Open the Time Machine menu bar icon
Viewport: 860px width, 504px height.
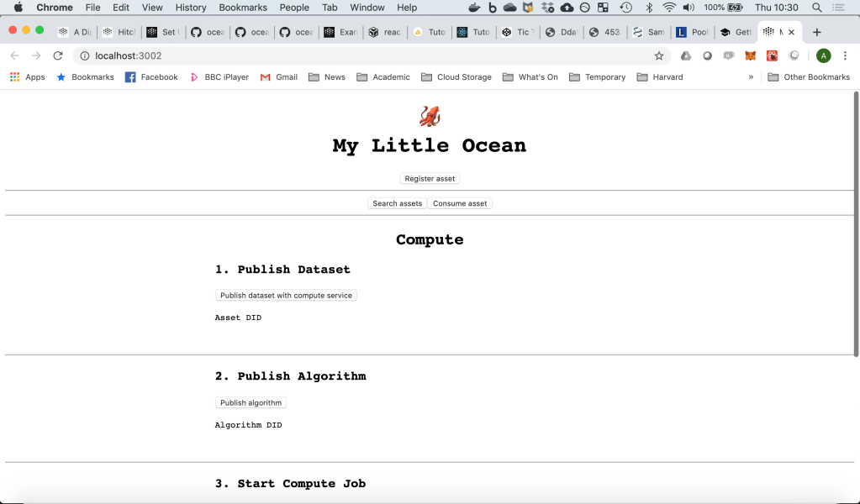(625, 8)
